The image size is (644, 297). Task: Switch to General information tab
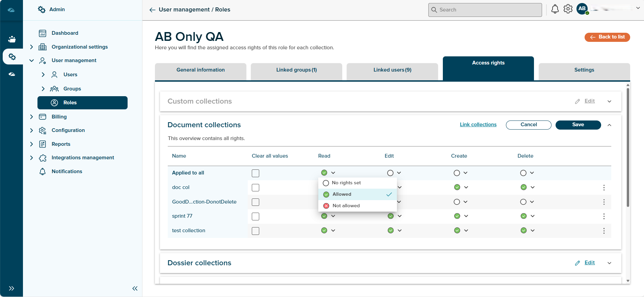pyautogui.click(x=200, y=72)
